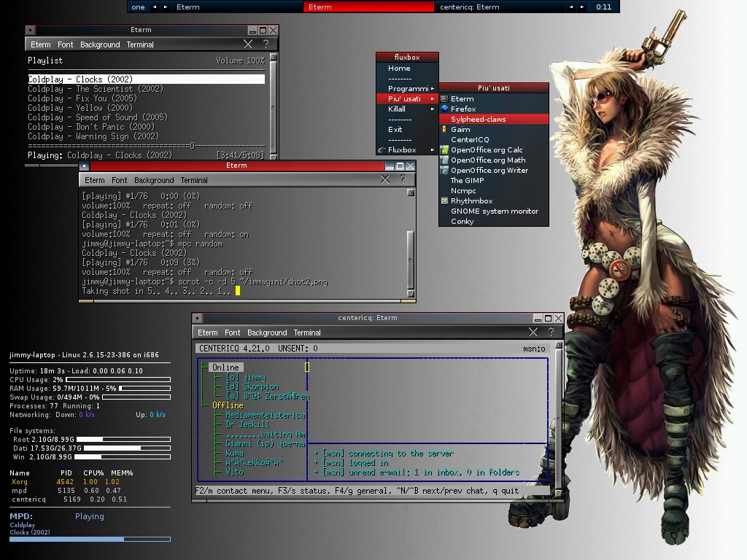Click the OpenOffice.org Writer icon

click(444, 170)
